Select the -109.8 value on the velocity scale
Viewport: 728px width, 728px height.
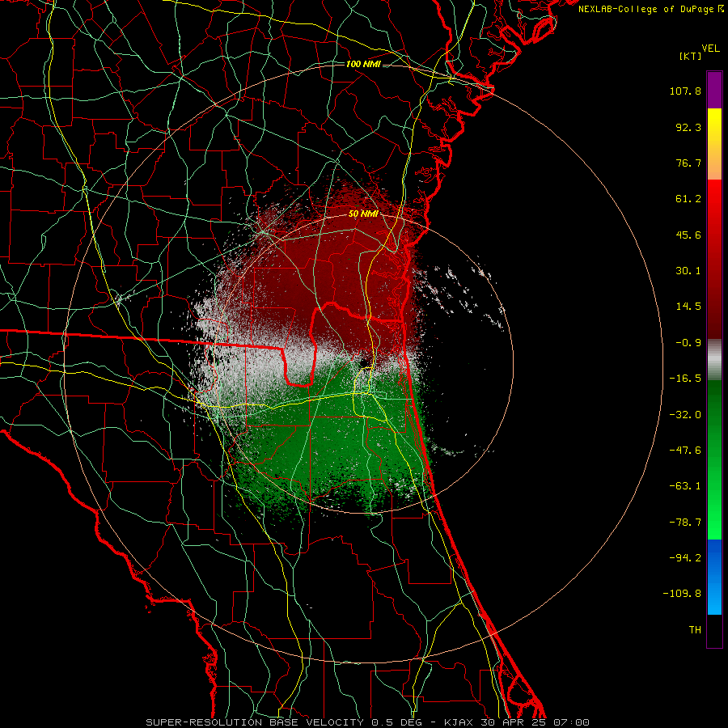tap(682, 594)
